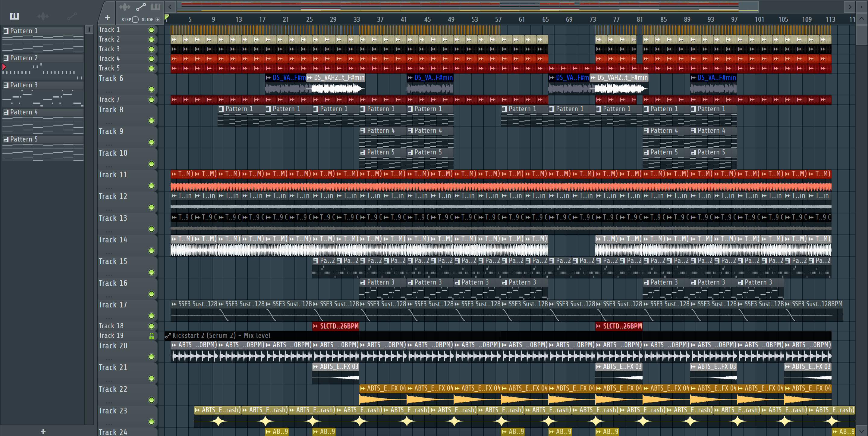Show audio clips in the picker panel
Viewport: 868px width, 436px height.
pos(43,16)
